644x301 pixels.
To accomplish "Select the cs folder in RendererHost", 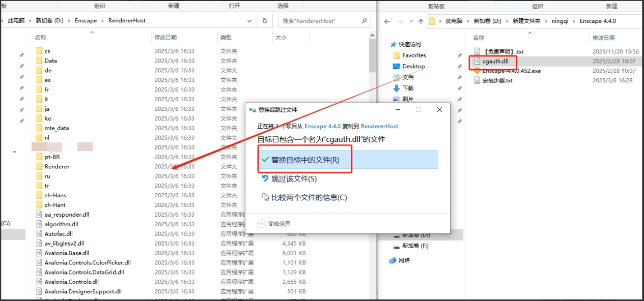I will (47, 51).
